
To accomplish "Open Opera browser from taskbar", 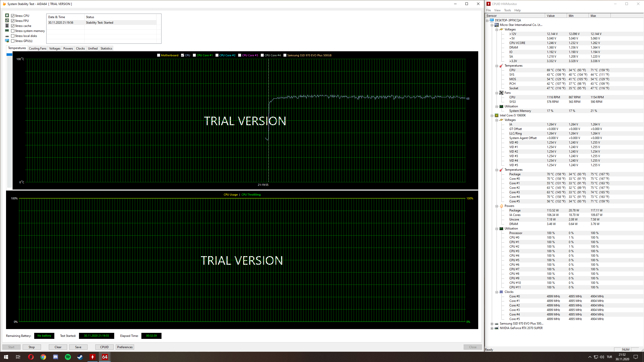I will point(31,357).
